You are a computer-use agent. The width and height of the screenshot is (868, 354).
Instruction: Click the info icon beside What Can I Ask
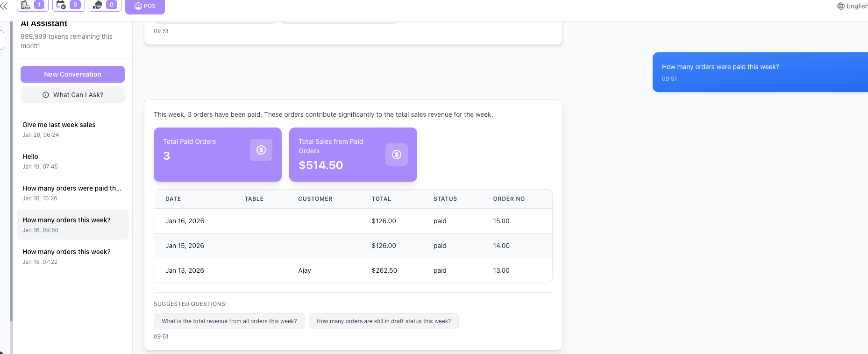click(46, 95)
